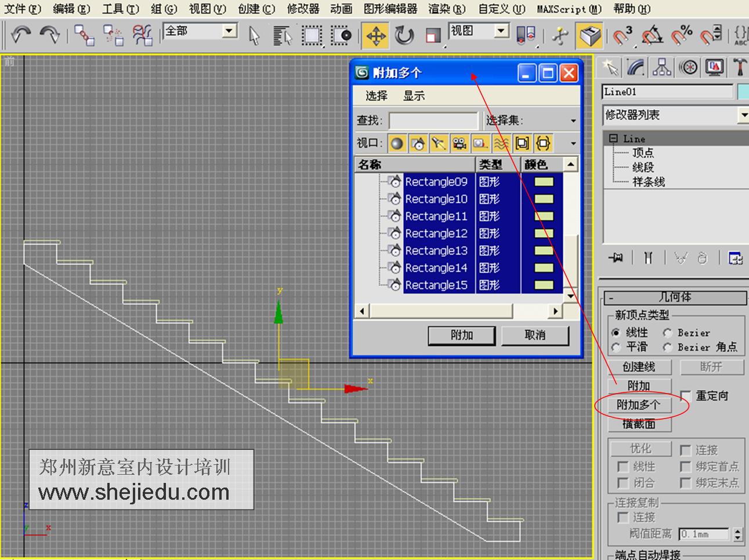Switch to the Create panel arrow icon
Image resolution: width=749 pixels, height=560 pixels.
[611, 66]
